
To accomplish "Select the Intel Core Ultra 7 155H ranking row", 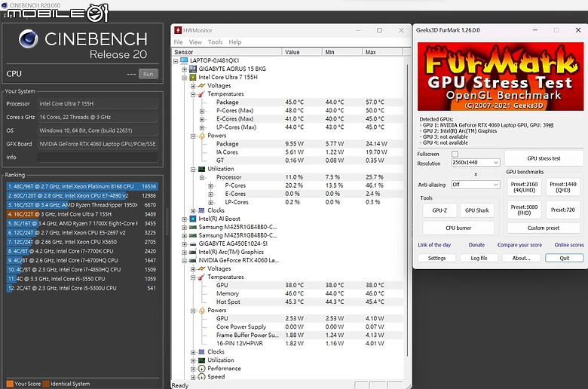I will (81, 214).
